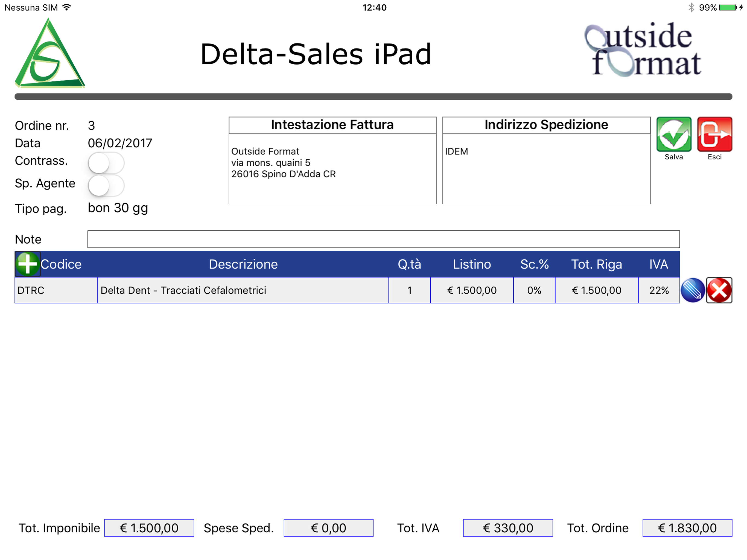Image resolution: width=747 pixels, height=560 pixels.
Task: Tap the Spese Sped. amount field
Action: tap(328, 528)
